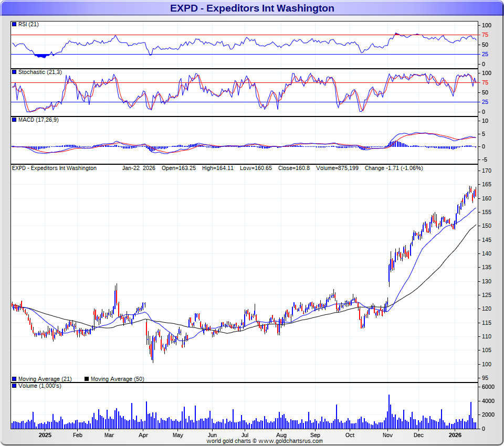Viewport: 504px width, 446px height.
Task: Click the '2026' label on the time axis
Action: coord(455,435)
